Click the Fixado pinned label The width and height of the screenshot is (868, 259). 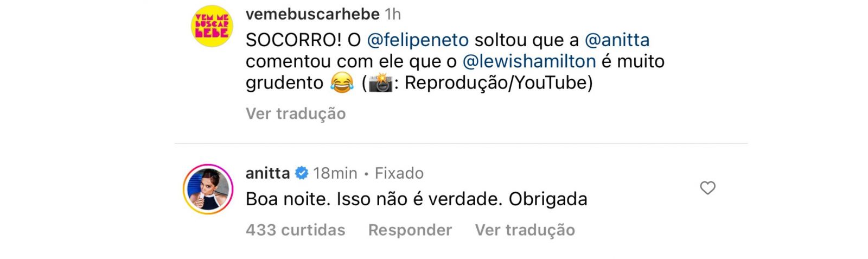tap(399, 173)
